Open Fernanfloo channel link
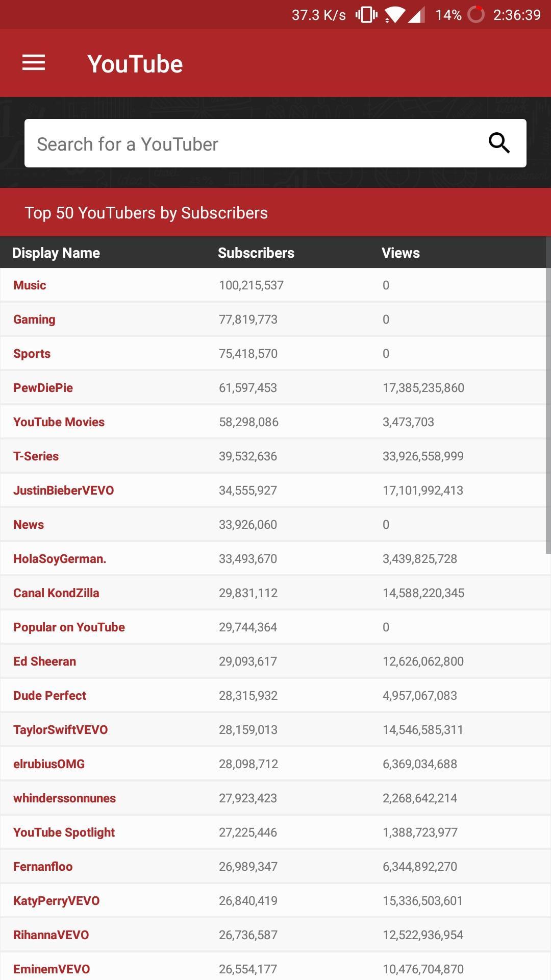551x980 pixels. [43, 867]
